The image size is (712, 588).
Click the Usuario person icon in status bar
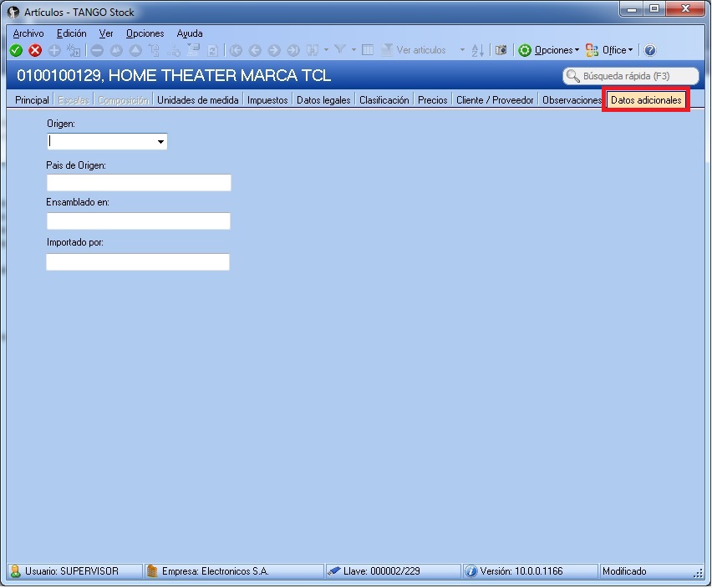tap(15, 571)
